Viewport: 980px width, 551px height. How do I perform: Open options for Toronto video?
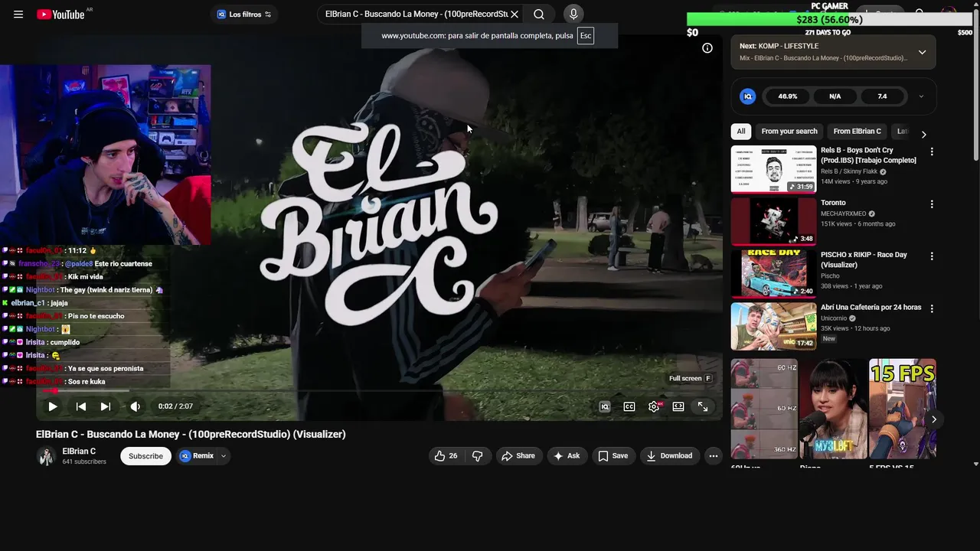(932, 204)
